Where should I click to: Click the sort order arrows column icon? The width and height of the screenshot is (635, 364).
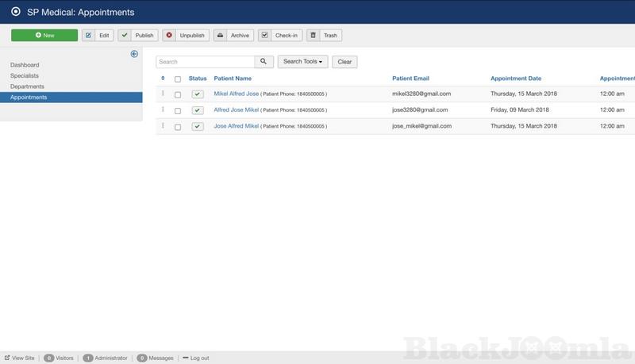163,79
